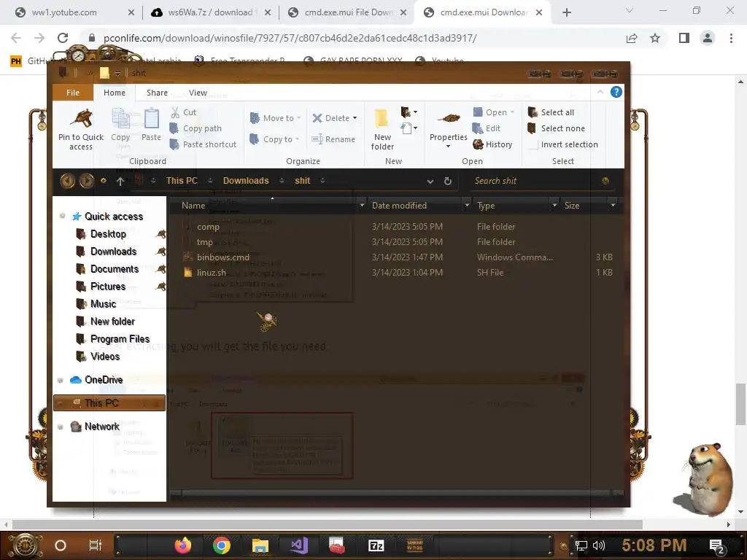The height and width of the screenshot is (560, 747).
Task: Open Documents in Quick access
Action: [x=115, y=268]
